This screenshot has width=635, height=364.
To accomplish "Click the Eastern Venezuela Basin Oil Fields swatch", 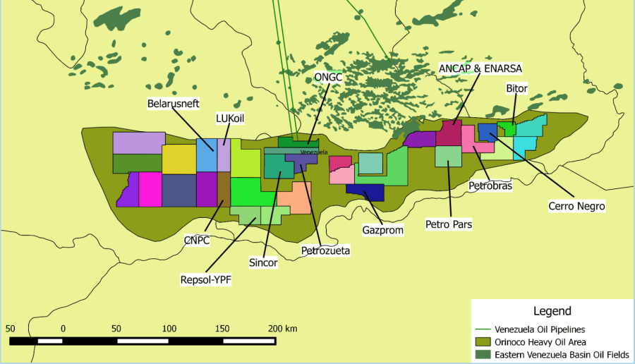I will pyautogui.click(x=483, y=354).
